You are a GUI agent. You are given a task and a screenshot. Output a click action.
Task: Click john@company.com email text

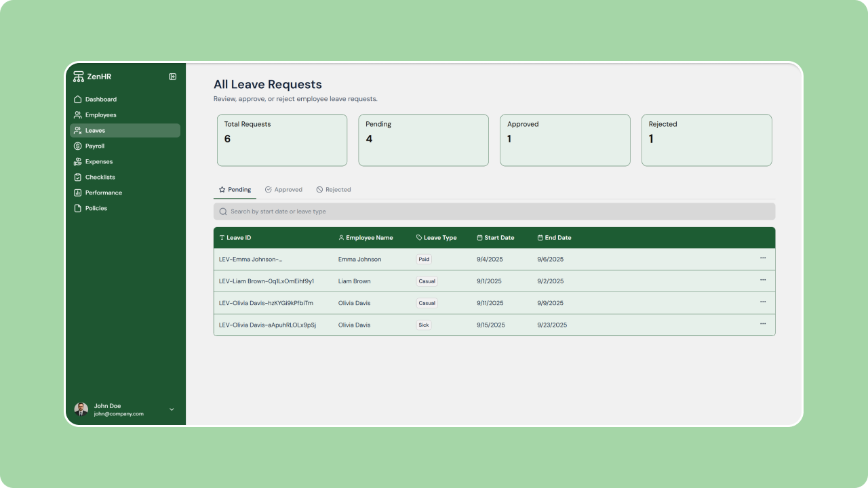tap(119, 413)
